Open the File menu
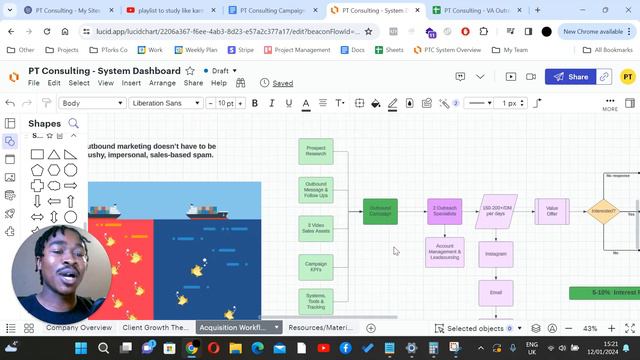 (x=33, y=83)
